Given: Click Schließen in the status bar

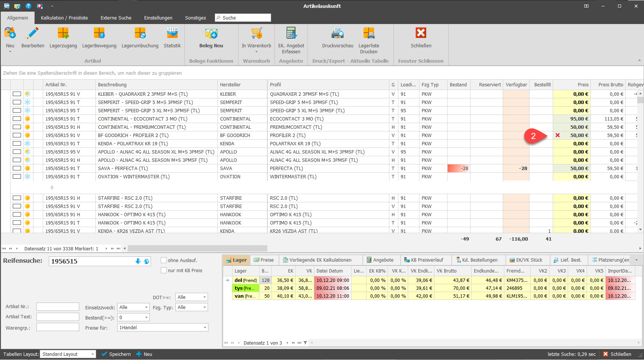Looking at the screenshot, I should [617, 354].
